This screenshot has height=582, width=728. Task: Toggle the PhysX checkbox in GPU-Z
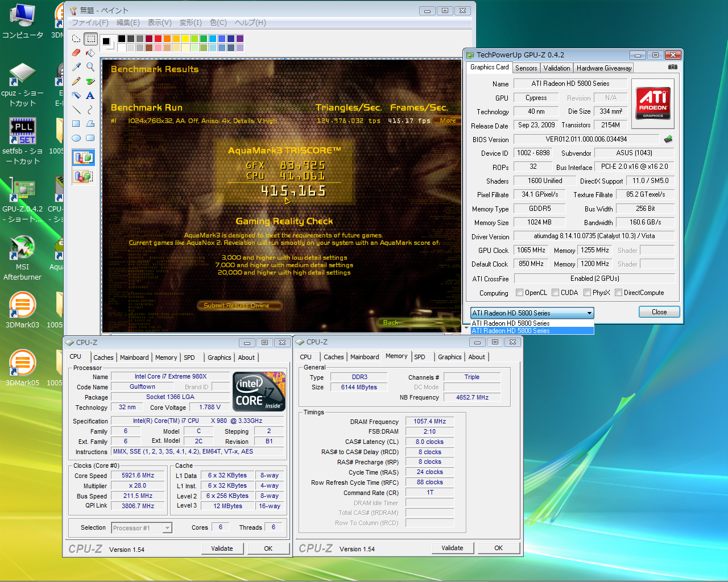point(587,293)
